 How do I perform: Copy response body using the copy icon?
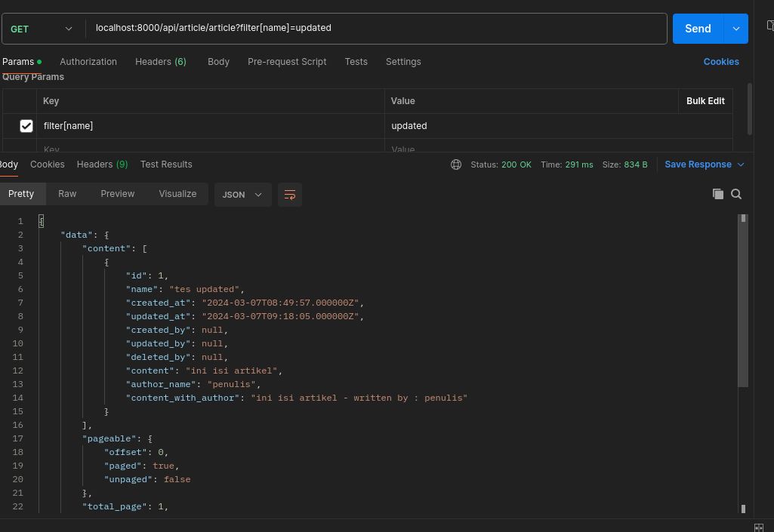717,194
